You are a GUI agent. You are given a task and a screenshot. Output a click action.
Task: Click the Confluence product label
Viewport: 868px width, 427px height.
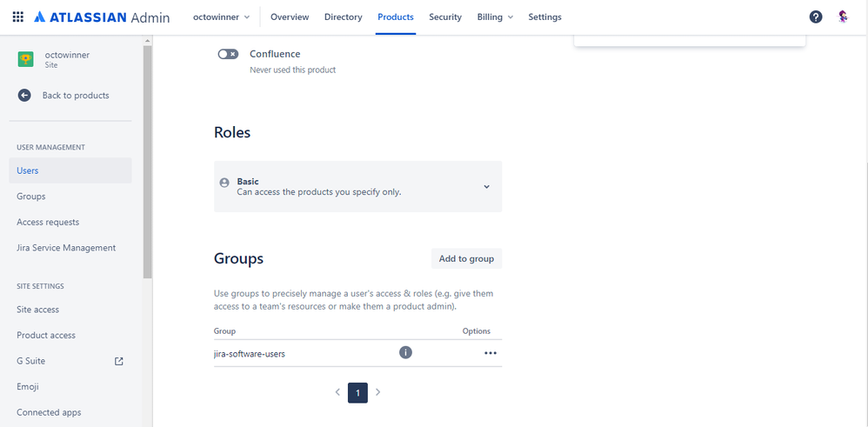point(275,54)
